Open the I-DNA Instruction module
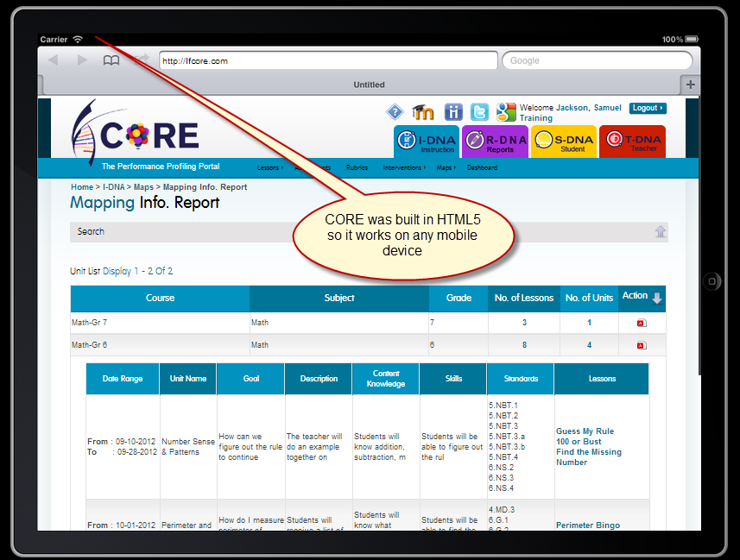Viewport: 740px width, 560px height. (425, 141)
